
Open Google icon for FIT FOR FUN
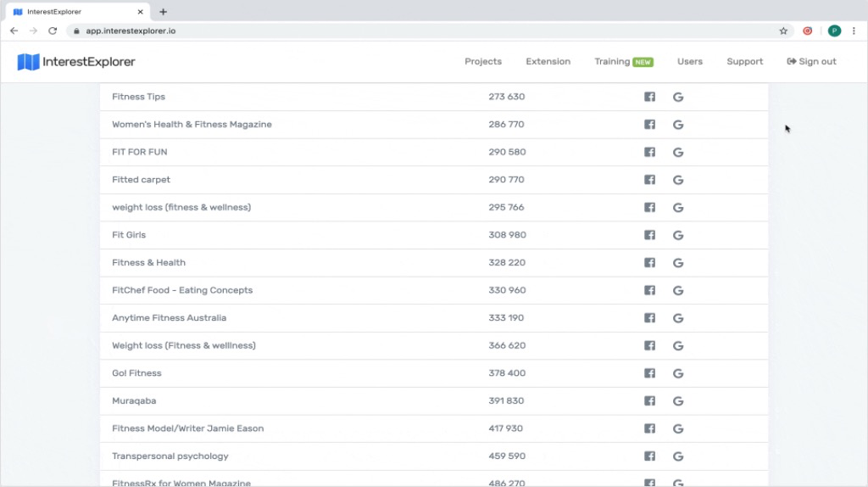coord(678,153)
